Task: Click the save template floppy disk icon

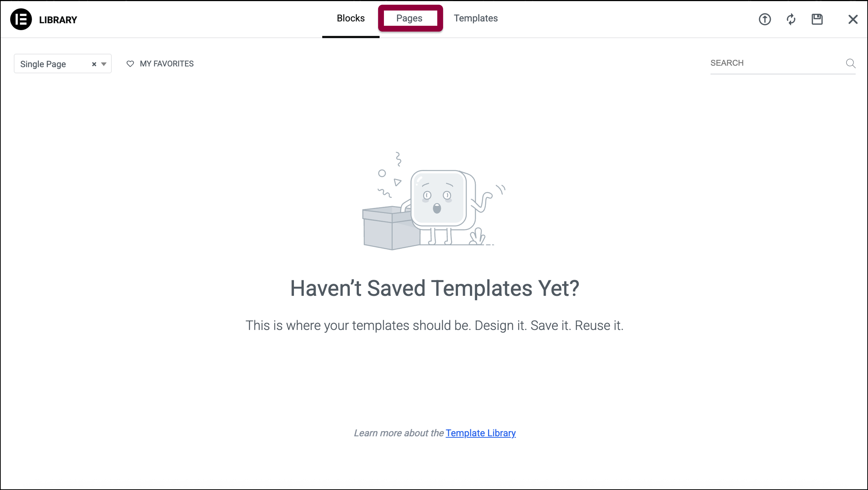Action: 817,19
